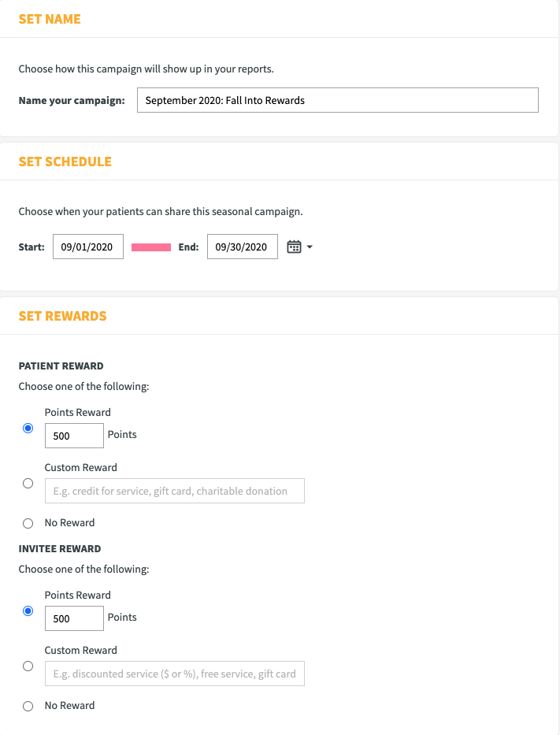Image resolution: width=560 pixels, height=735 pixels.
Task: Edit patient points amount field
Action: pyautogui.click(x=74, y=436)
